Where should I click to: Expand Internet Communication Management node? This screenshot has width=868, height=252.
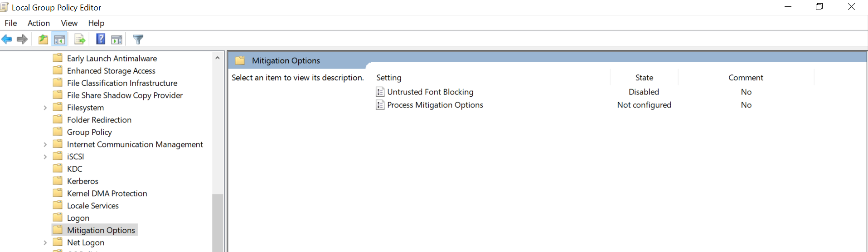coord(45,145)
